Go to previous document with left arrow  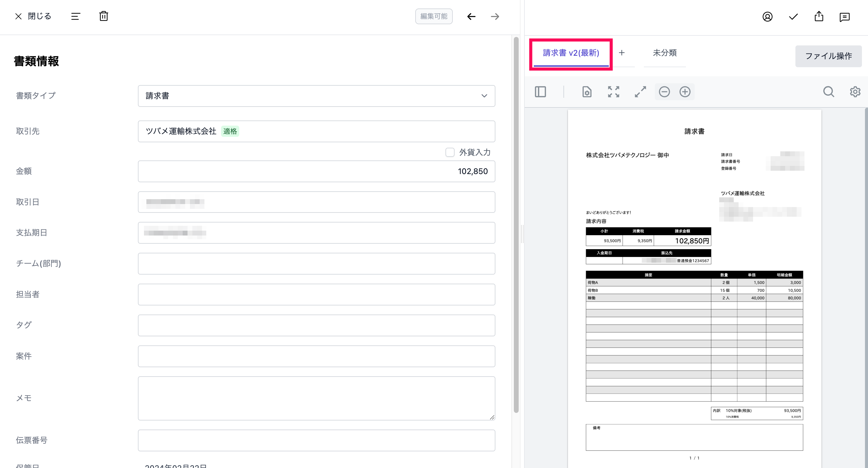point(471,16)
